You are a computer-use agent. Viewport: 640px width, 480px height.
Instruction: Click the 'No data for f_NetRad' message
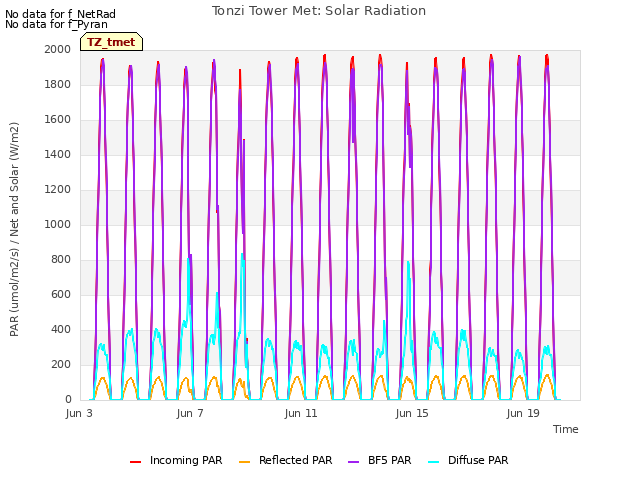(60, 14)
